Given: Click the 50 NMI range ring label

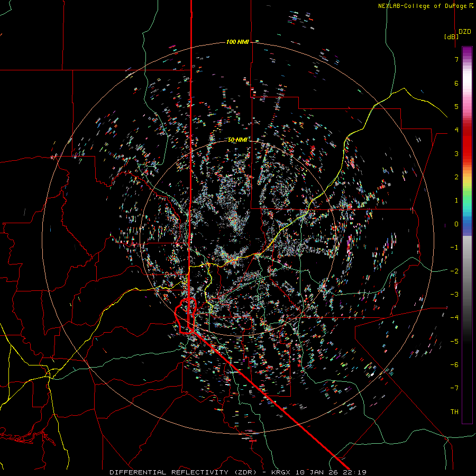Looking at the screenshot, I should (x=237, y=140).
